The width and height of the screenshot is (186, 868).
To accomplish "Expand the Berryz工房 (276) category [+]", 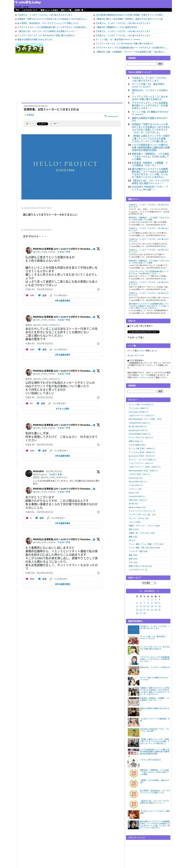I will (x=145, y=482).
